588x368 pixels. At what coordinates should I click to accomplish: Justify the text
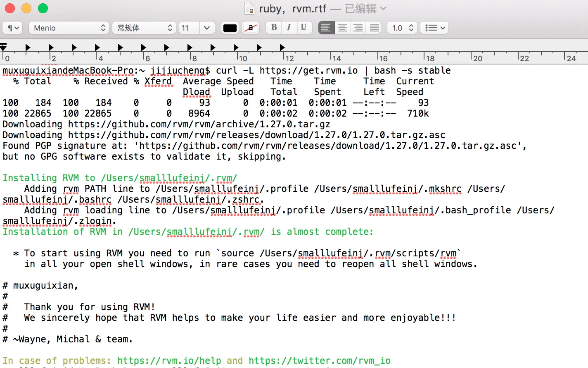pos(374,28)
